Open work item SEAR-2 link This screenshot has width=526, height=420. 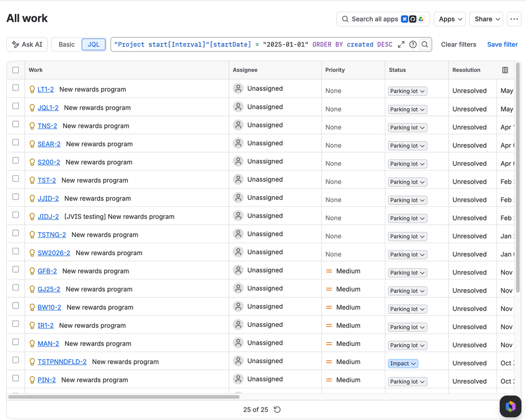[49, 144]
